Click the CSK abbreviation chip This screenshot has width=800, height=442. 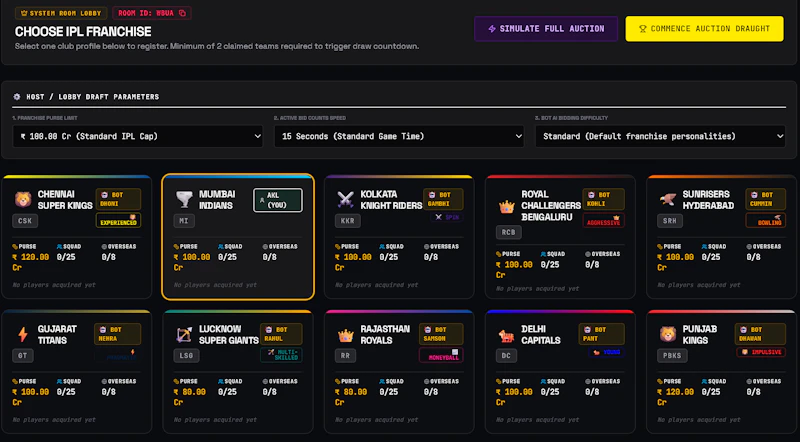25,220
